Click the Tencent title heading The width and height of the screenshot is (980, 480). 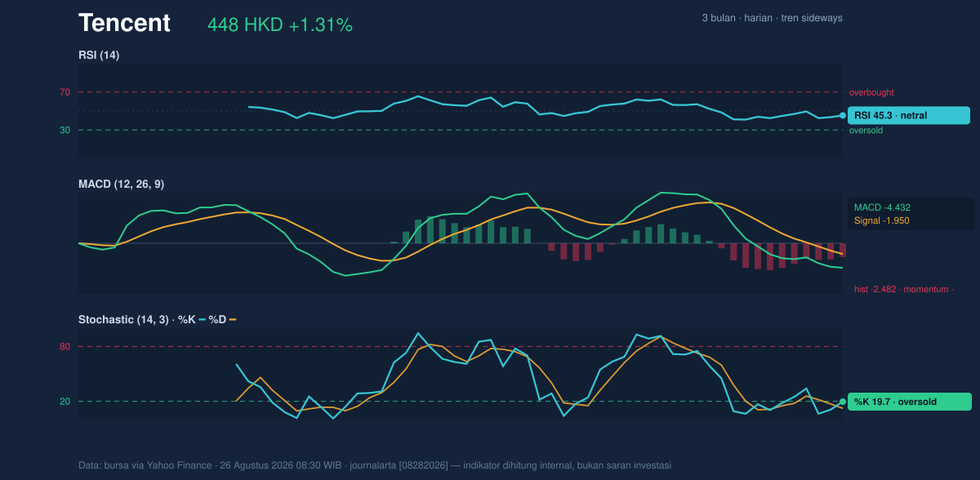click(124, 24)
